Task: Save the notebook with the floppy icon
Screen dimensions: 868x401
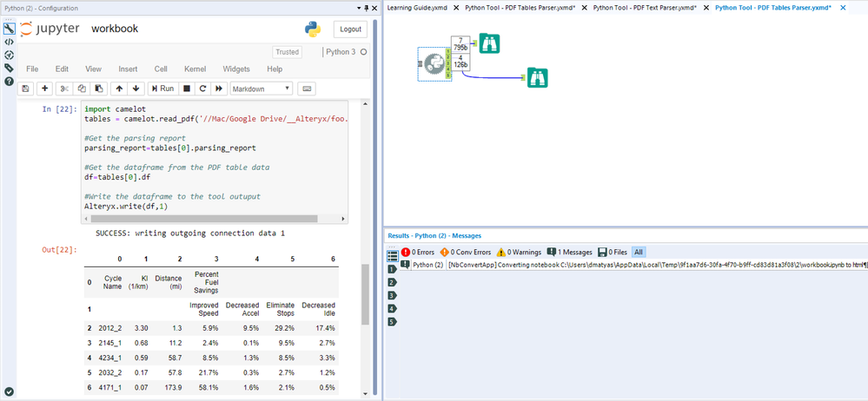Action: click(x=26, y=89)
